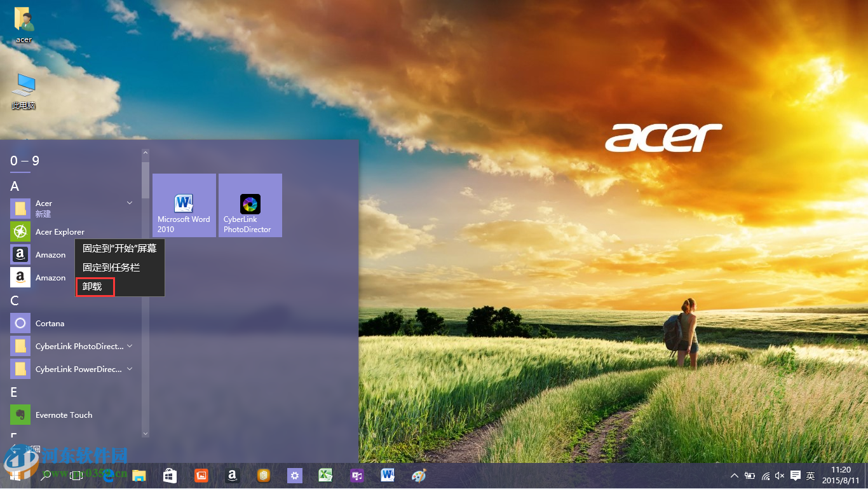The width and height of the screenshot is (868, 489).
Task: Open Excel from the taskbar
Action: point(325,475)
